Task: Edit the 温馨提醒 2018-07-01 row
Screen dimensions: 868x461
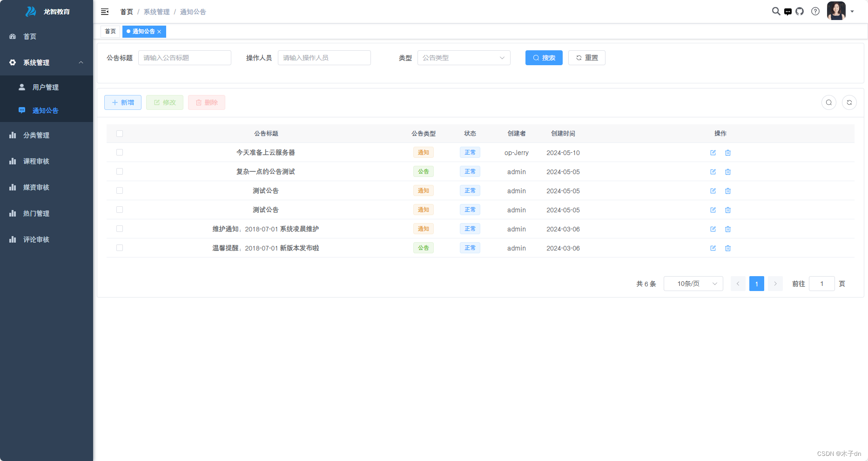Action: point(713,248)
